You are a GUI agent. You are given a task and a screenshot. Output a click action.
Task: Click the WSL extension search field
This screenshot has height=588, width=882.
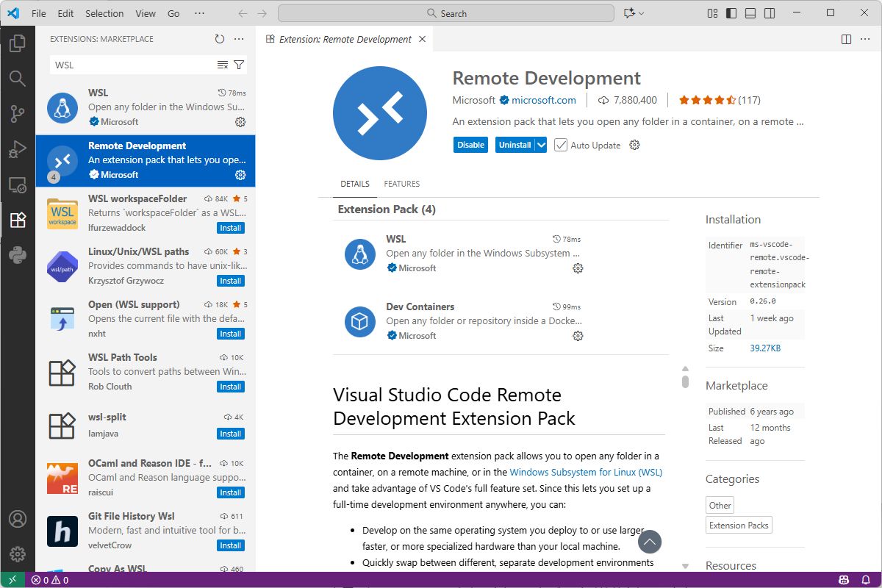tap(132, 65)
